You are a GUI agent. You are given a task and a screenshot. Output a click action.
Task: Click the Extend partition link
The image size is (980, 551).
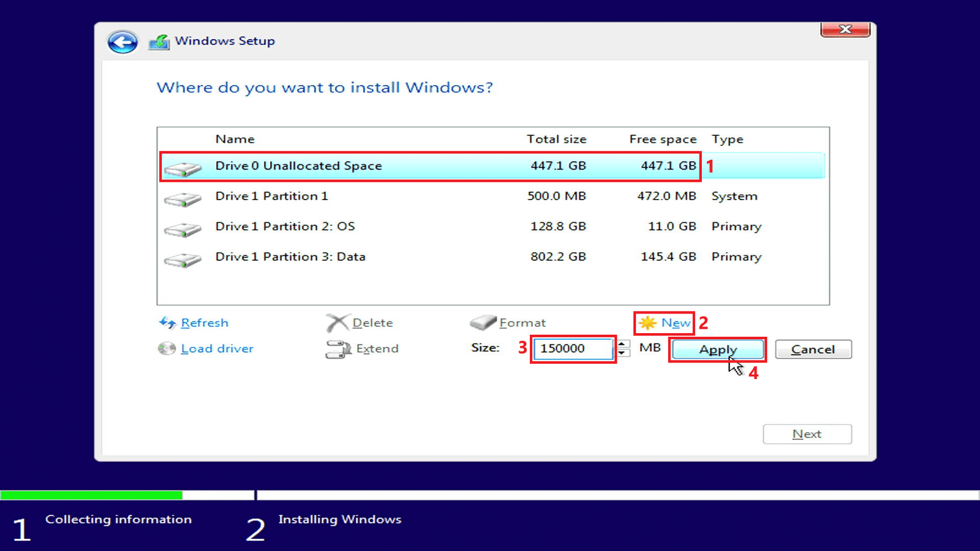[x=377, y=348]
